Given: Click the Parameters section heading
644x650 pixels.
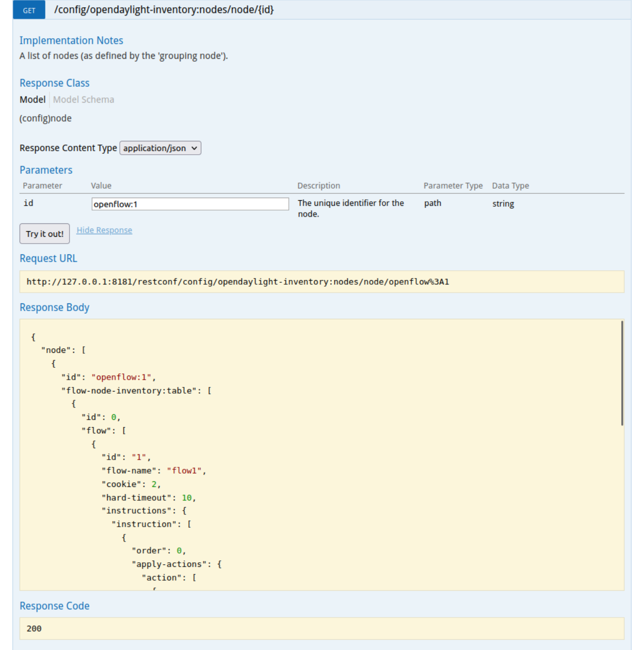Looking at the screenshot, I should [46, 170].
